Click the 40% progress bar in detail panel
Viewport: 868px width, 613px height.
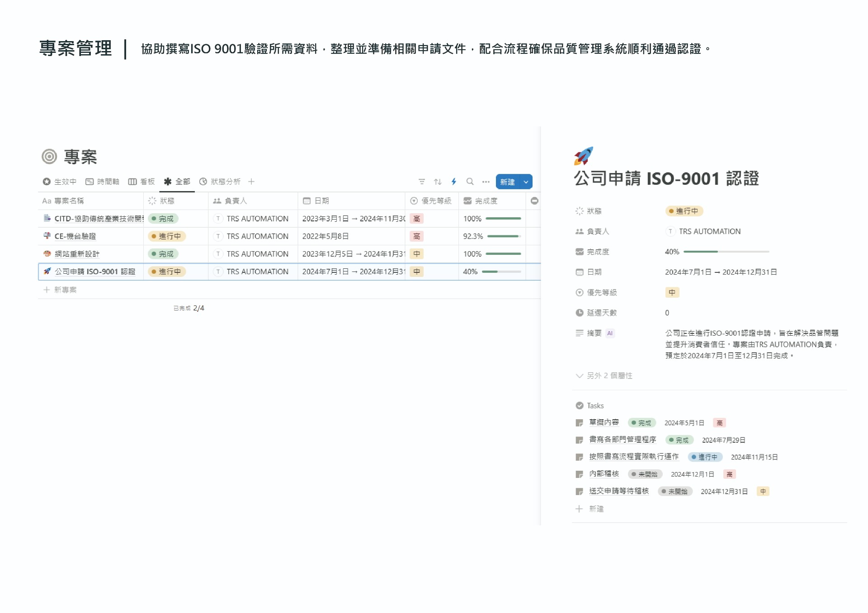click(x=726, y=252)
